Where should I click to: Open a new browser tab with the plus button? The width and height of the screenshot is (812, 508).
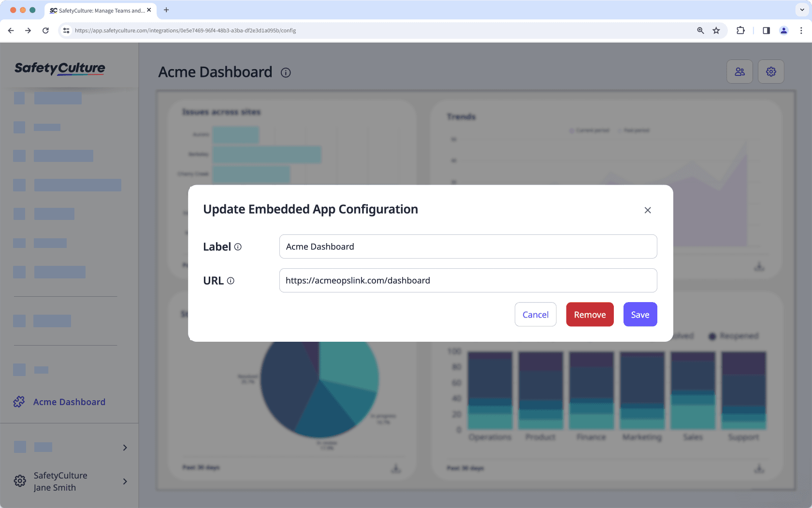pyautogui.click(x=166, y=10)
